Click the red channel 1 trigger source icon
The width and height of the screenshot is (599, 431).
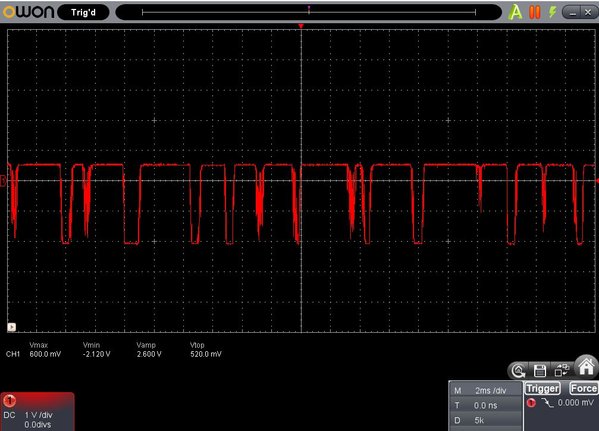531,403
